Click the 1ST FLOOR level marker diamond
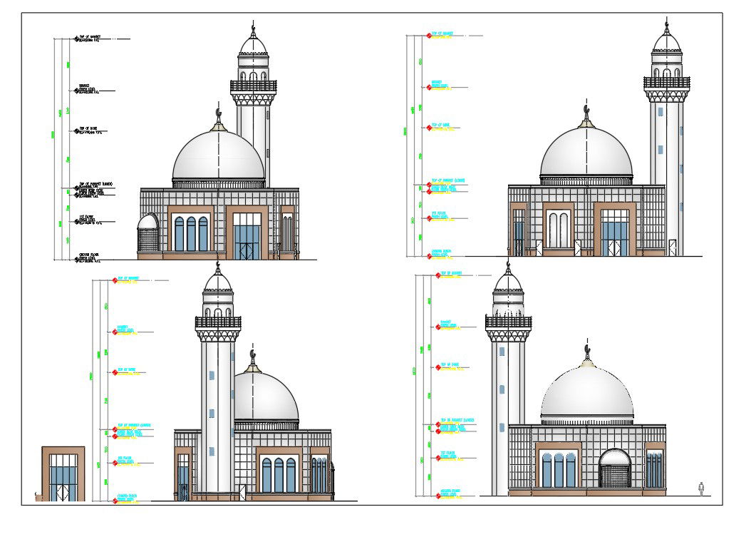 tap(428, 217)
